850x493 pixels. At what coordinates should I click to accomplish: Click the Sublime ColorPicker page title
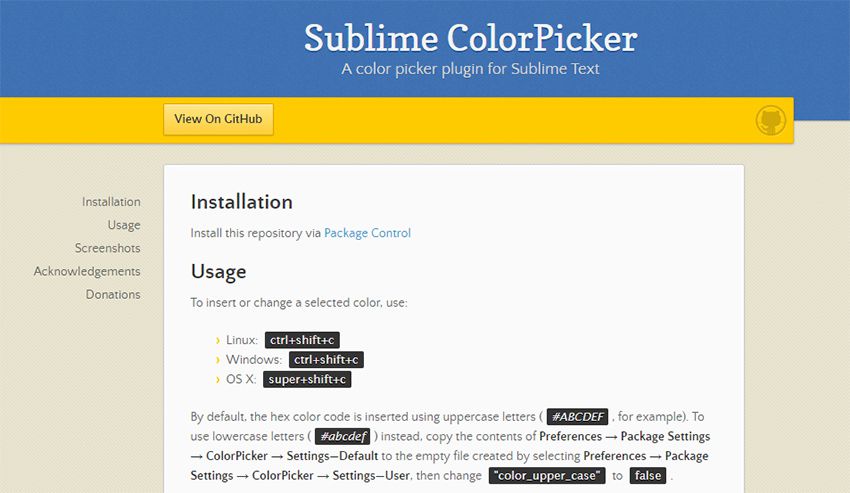click(470, 38)
